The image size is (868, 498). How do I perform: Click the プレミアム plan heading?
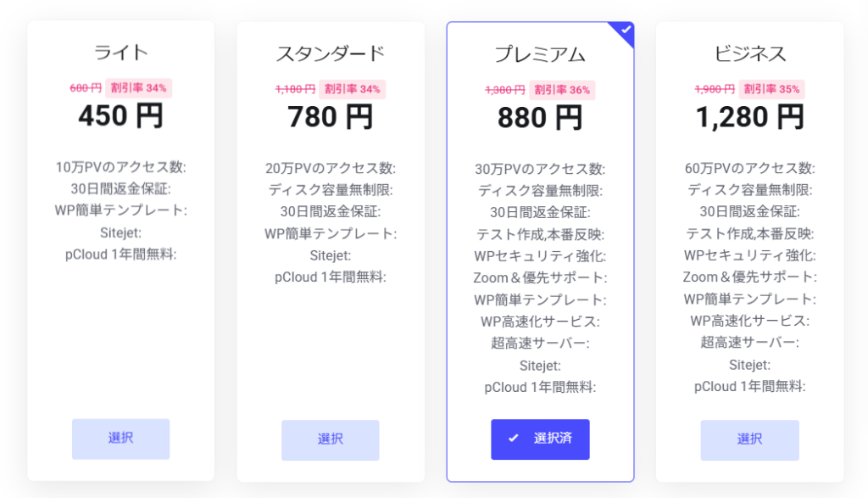point(540,54)
